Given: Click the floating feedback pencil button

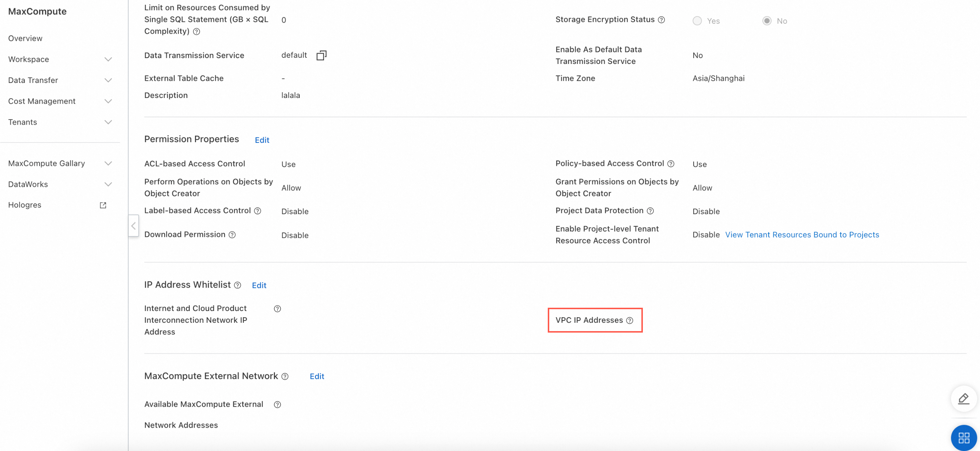Looking at the screenshot, I should point(963,398).
